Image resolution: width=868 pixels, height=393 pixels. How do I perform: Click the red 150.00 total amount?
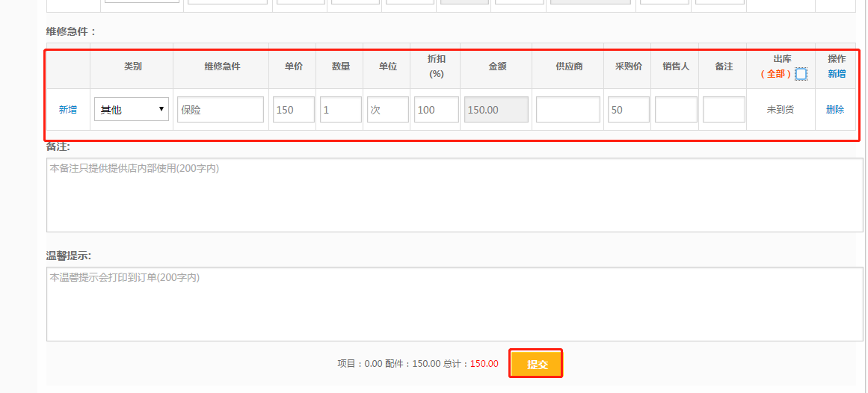coord(484,364)
